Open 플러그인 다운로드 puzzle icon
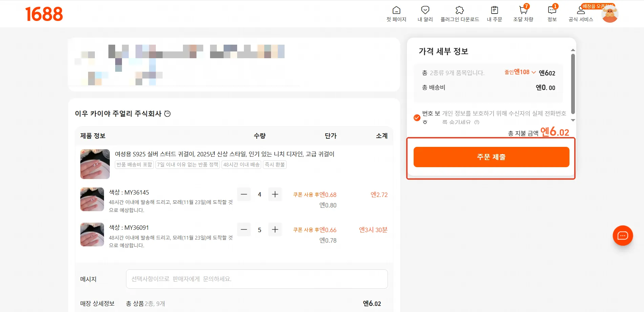644x312 pixels. [x=459, y=10]
